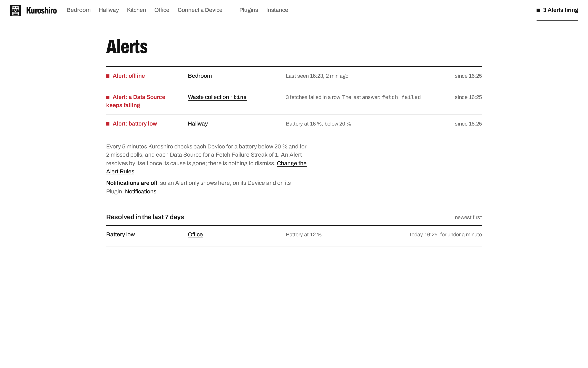This screenshot has width=588, height=368.
Task: Open the Hallway device link in alerts
Action: click(198, 124)
